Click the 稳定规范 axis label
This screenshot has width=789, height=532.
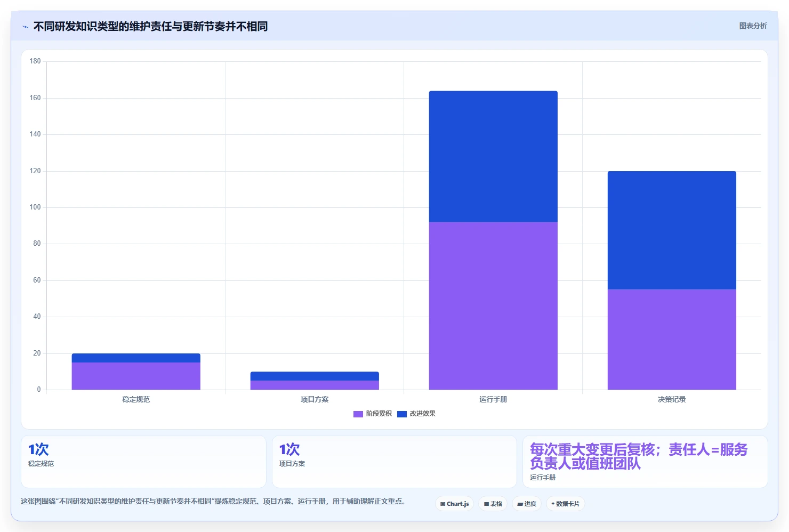pyautogui.click(x=136, y=399)
